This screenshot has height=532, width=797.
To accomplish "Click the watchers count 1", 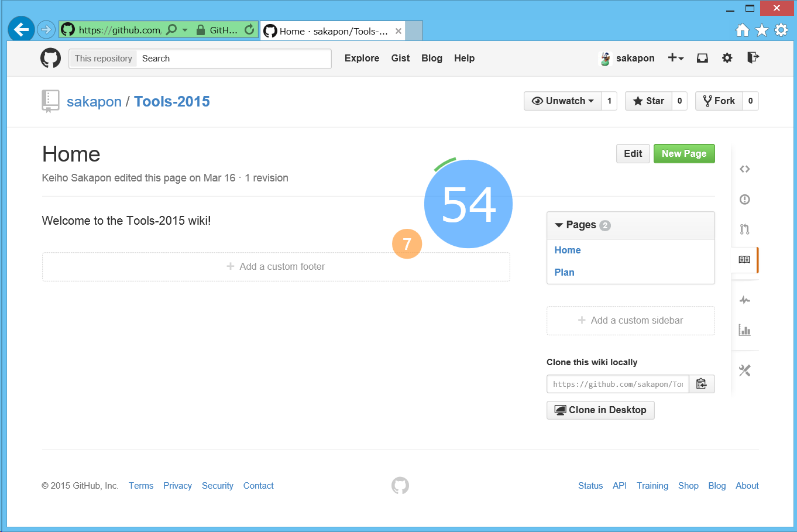I will (x=609, y=101).
